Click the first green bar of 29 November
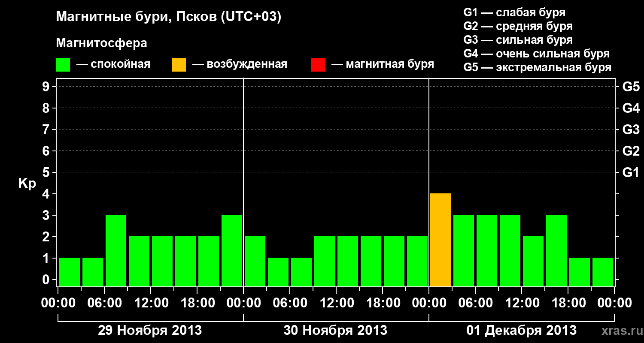 pyautogui.click(x=70, y=272)
